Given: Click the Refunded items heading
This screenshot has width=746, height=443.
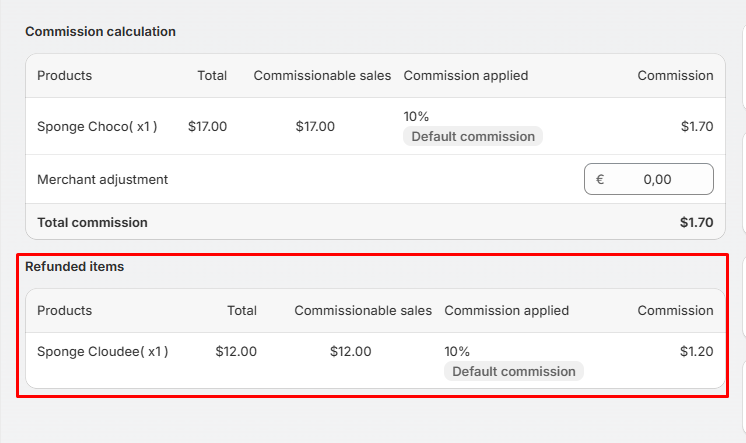Looking at the screenshot, I should pyautogui.click(x=74, y=267).
